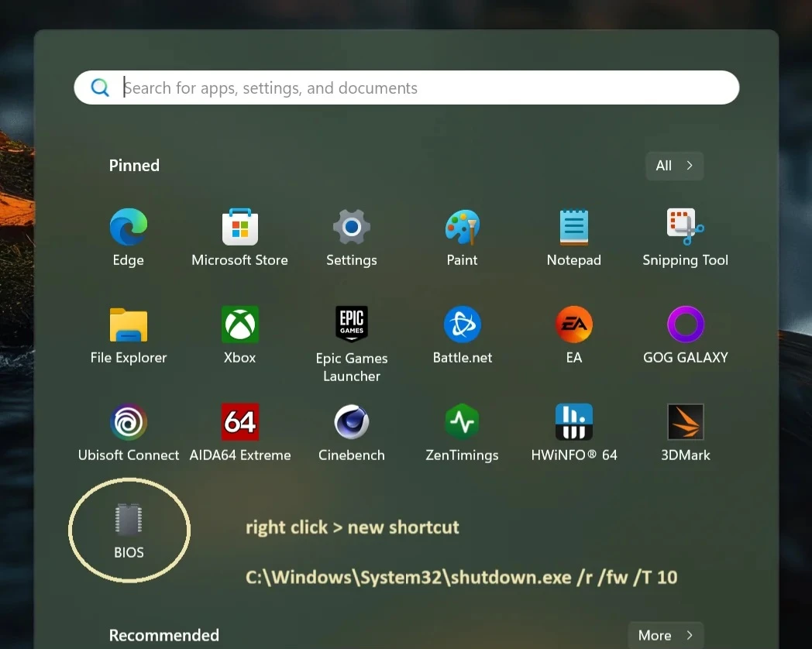The image size is (812, 649).
Task: Launch AIDA64 Extreme
Action: pyautogui.click(x=239, y=423)
